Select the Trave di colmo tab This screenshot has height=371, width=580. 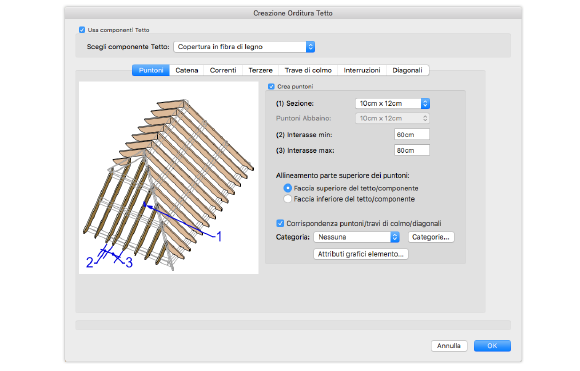(308, 70)
